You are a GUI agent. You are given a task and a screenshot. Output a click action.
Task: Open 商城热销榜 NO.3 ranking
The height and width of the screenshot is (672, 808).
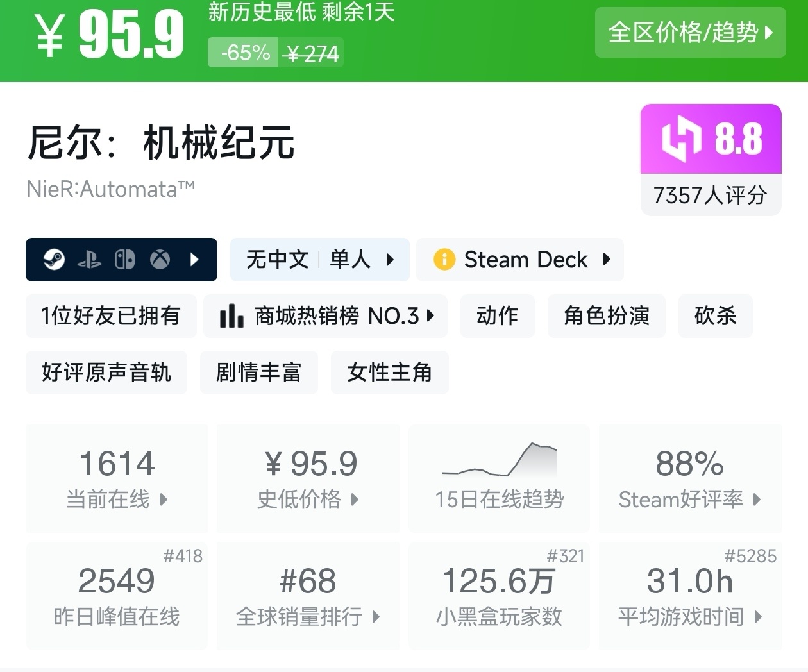tap(326, 315)
